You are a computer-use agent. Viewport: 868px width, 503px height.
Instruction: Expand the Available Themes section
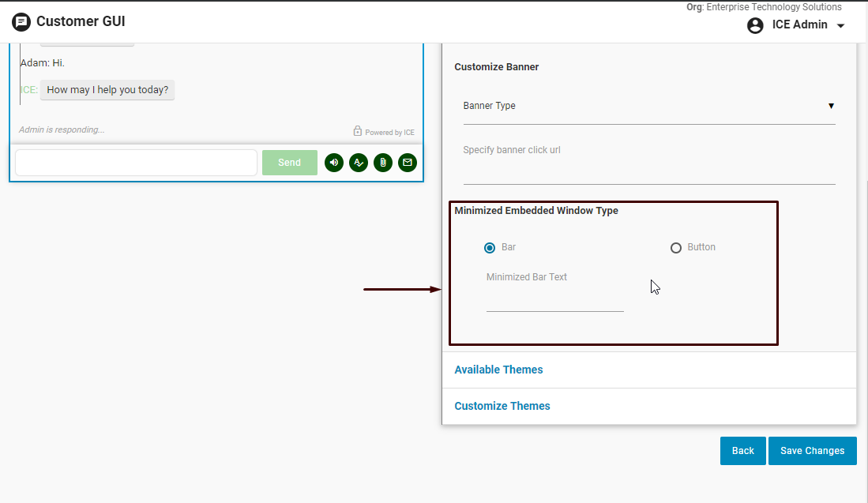pos(498,370)
